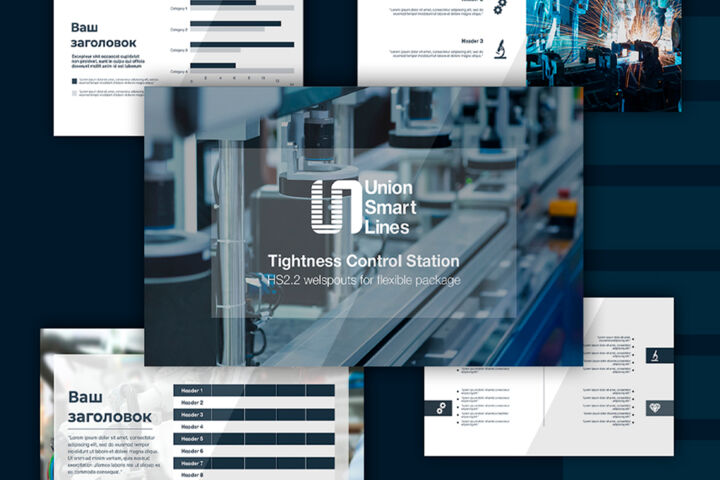Click the 'Header 3' row in the table slide
The width and height of the screenshot is (720, 480).
click(x=254, y=415)
